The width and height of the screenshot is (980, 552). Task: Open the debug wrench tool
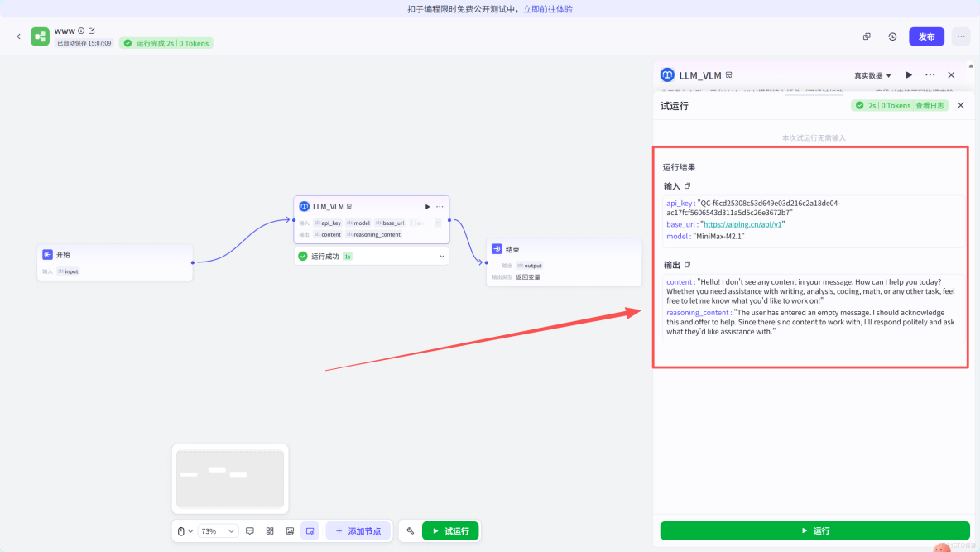tap(411, 530)
